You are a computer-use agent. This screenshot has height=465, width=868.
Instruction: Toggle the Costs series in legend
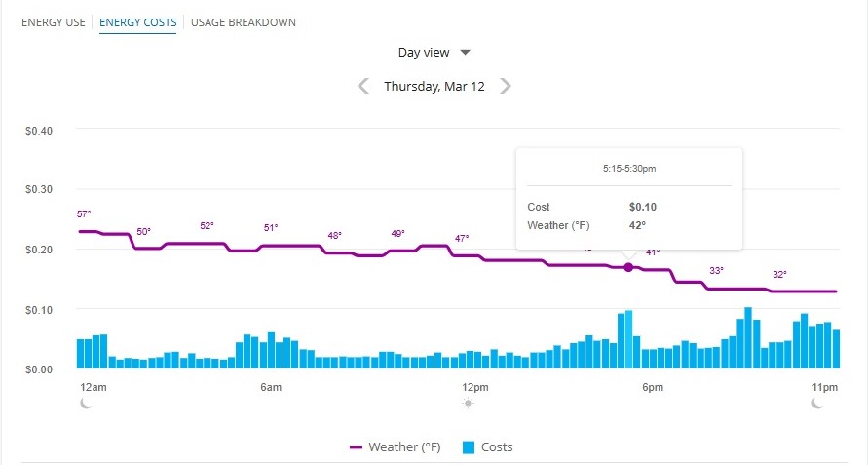tap(497, 447)
